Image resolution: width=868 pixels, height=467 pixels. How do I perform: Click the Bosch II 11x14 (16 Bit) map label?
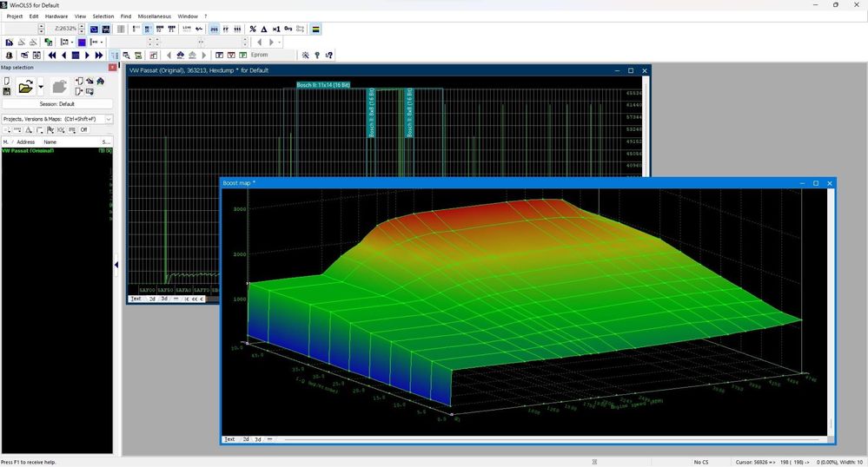[323, 85]
